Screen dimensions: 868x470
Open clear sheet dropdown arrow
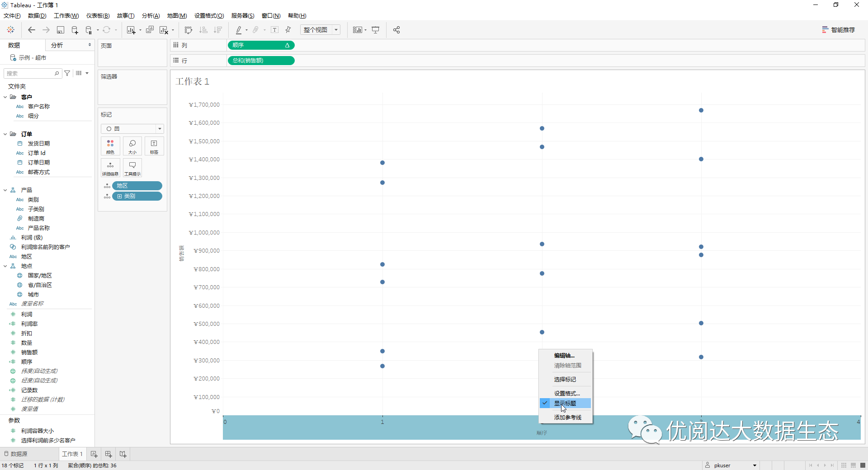(x=173, y=30)
